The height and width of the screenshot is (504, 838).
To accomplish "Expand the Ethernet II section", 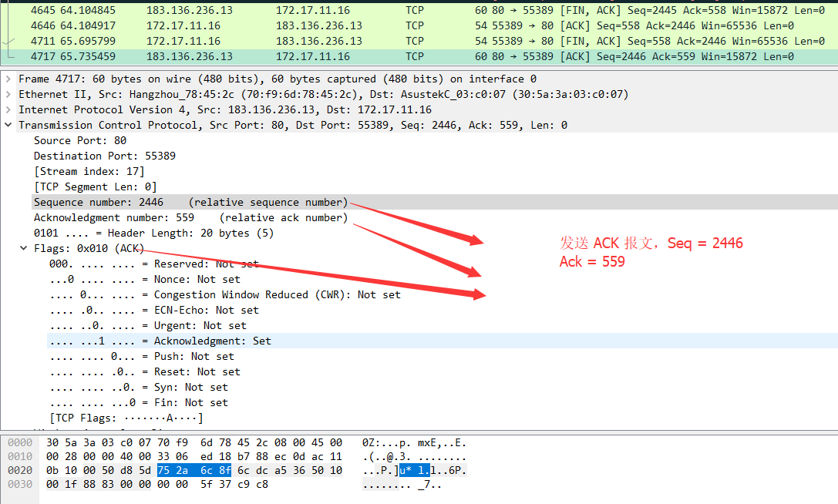I will pyautogui.click(x=8, y=94).
